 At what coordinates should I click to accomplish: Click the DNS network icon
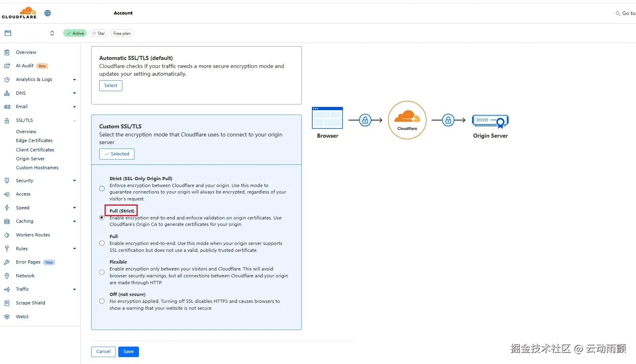point(7,93)
